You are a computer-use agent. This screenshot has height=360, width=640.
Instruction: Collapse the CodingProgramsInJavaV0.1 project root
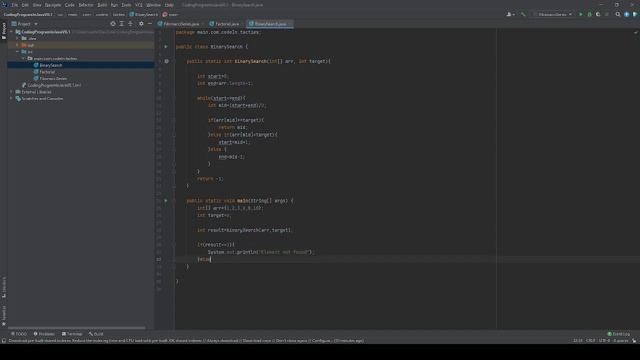click(11, 32)
